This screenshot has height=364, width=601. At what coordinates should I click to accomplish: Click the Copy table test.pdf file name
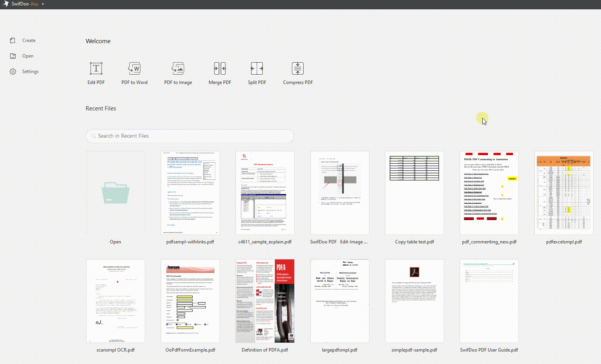[x=415, y=242]
